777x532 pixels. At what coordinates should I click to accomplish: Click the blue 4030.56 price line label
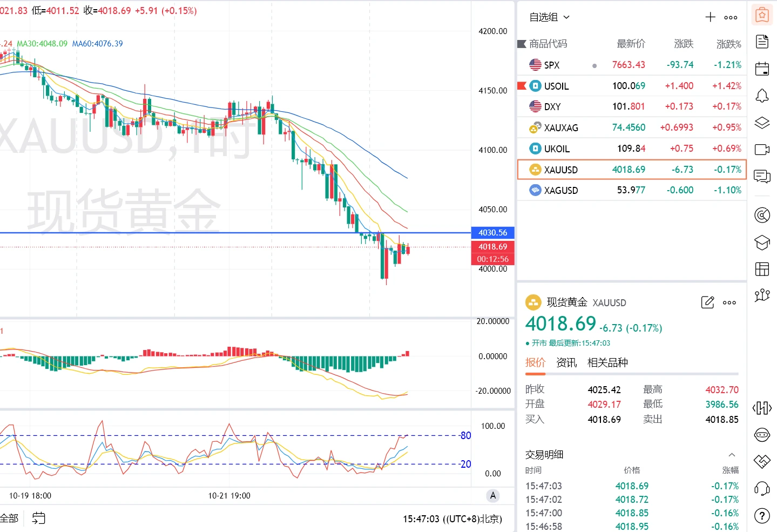(493, 233)
